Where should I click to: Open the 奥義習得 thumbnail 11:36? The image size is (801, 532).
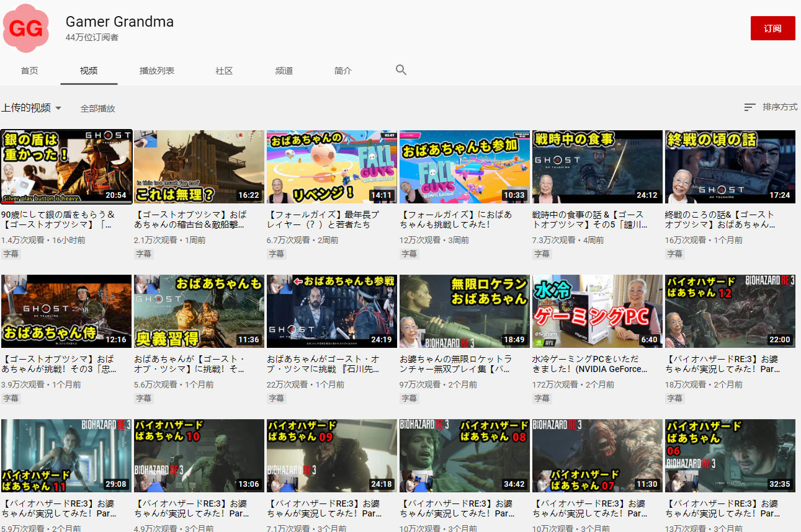(199, 311)
